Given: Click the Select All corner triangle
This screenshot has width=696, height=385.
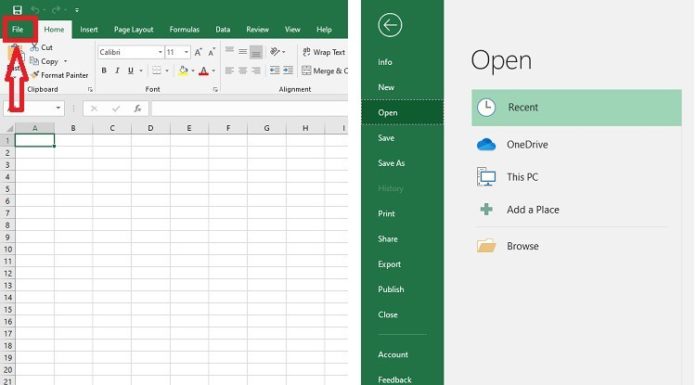Looking at the screenshot, I should click(x=9, y=128).
